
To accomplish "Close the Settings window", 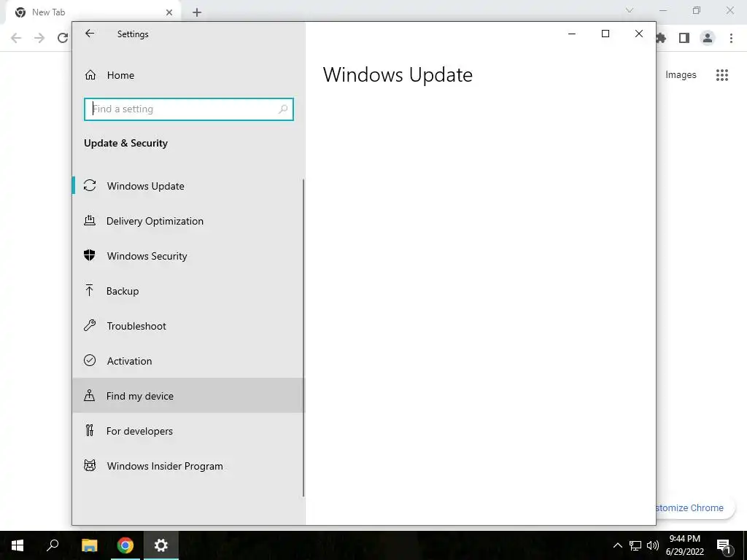I will (x=639, y=34).
